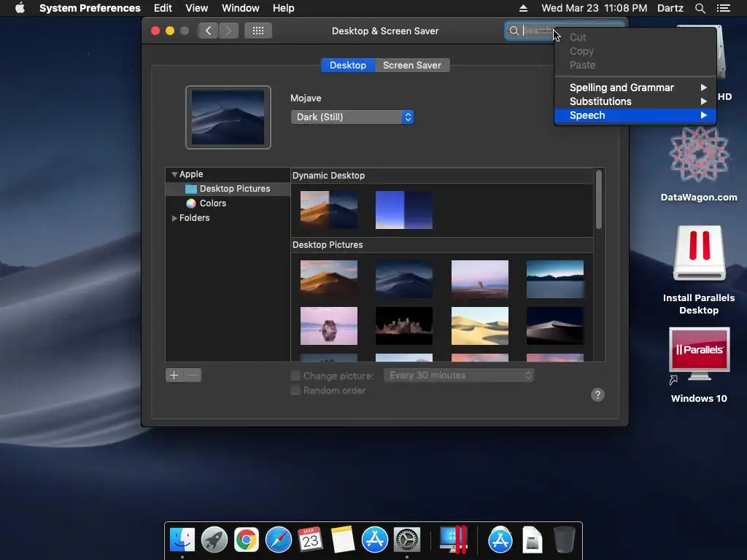The height and width of the screenshot is (560, 747).
Task: Choose the dark city lights picture
Action: (404, 326)
